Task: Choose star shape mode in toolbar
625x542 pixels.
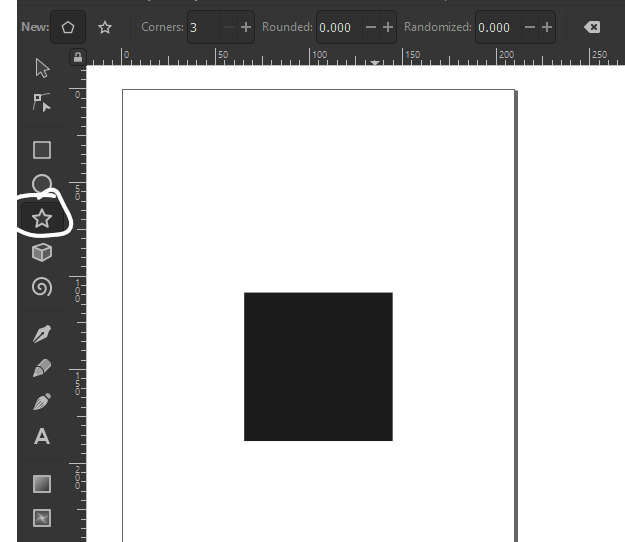Action: [x=105, y=27]
